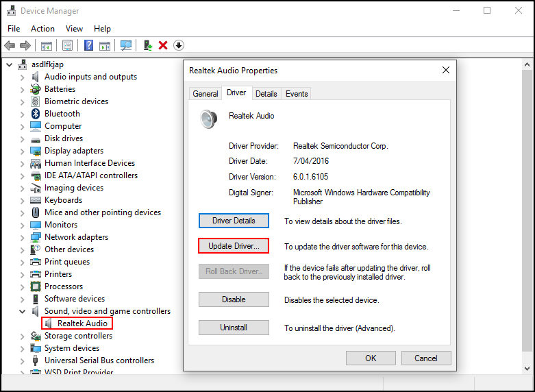The width and height of the screenshot is (535, 392).
Task: Select the Monitors tree item label
Action: point(61,225)
